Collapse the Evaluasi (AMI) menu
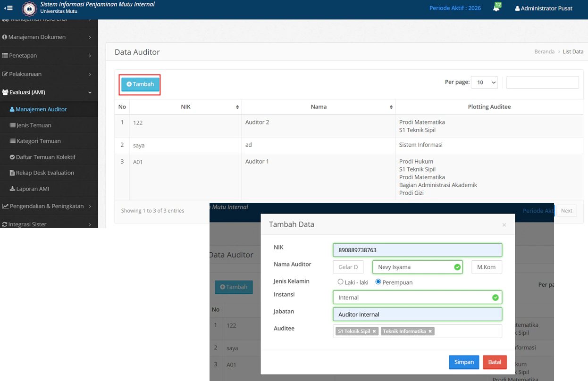The image size is (588, 381). pyautogui.click(x=49, y=92)
